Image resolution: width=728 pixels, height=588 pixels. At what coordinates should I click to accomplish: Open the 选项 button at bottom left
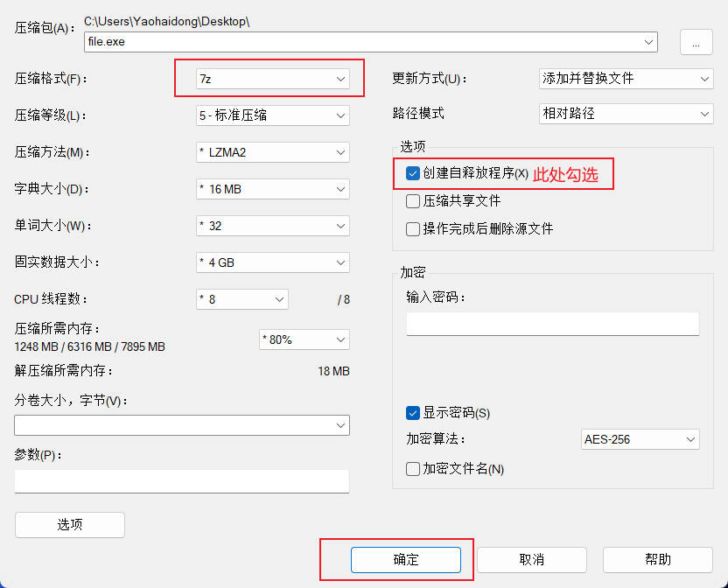(70, 525)
